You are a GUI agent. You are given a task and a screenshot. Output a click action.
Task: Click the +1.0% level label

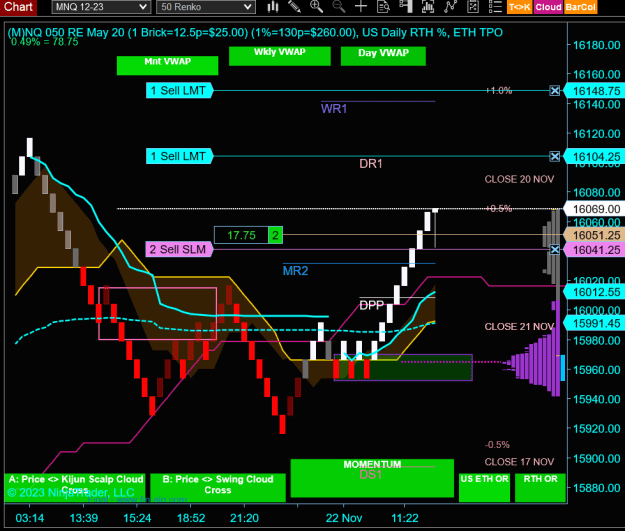coord(499,91)
